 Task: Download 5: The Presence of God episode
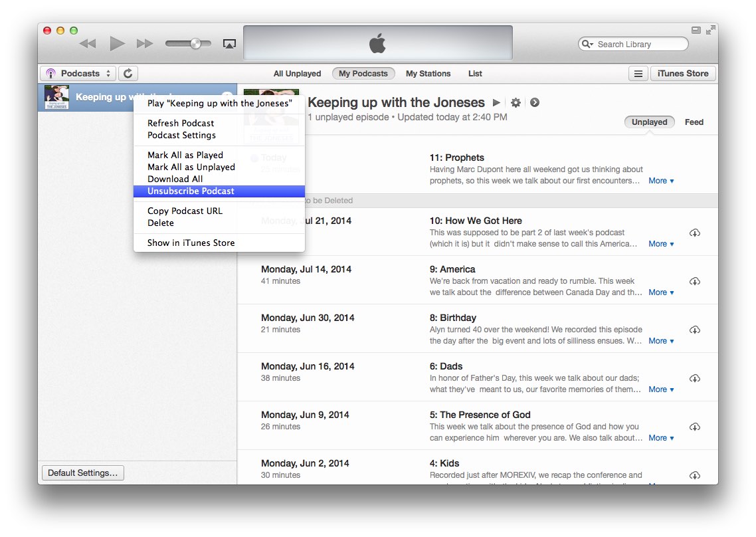[x=694, y=427]
